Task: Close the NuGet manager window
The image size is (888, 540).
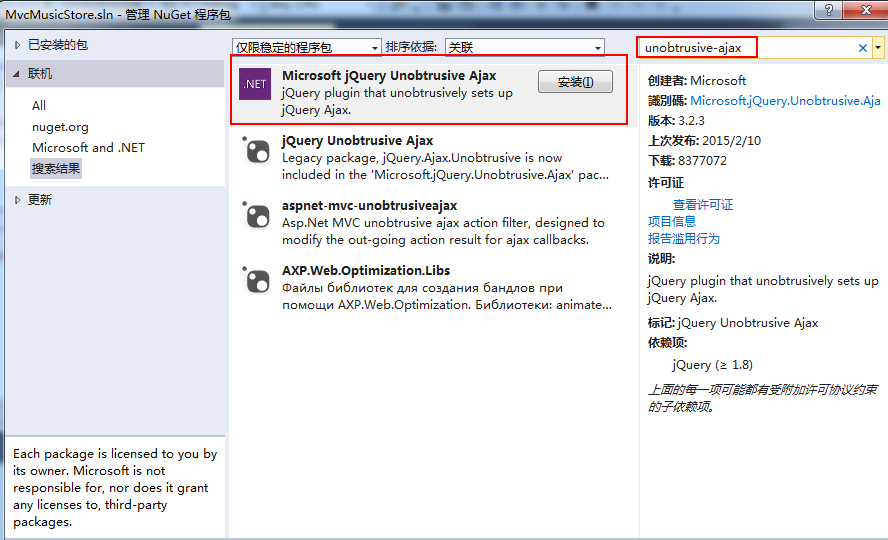Action: (x=866, y=10)
